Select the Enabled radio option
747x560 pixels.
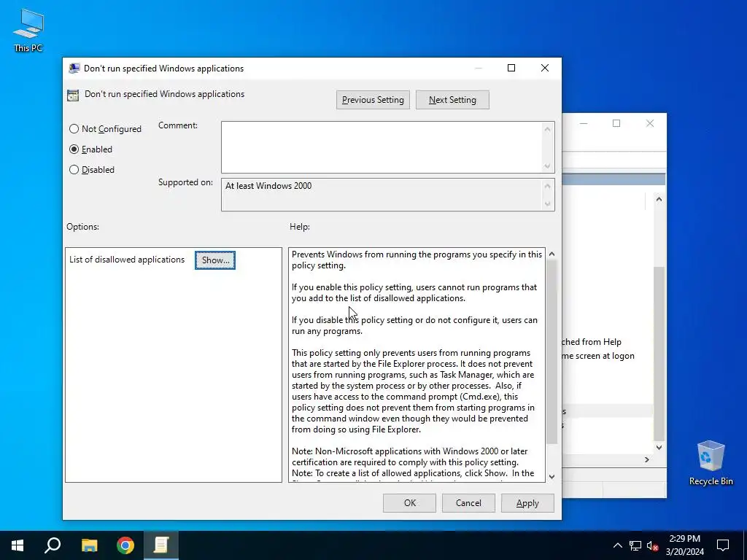tap(91, 149)
